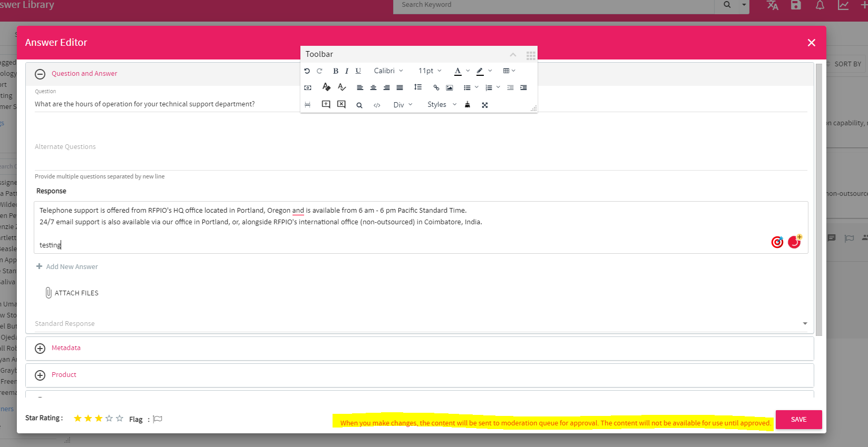Open the Standard Response dropdown
The width and height of the screenshot is (868, 447).
(421, 323)
